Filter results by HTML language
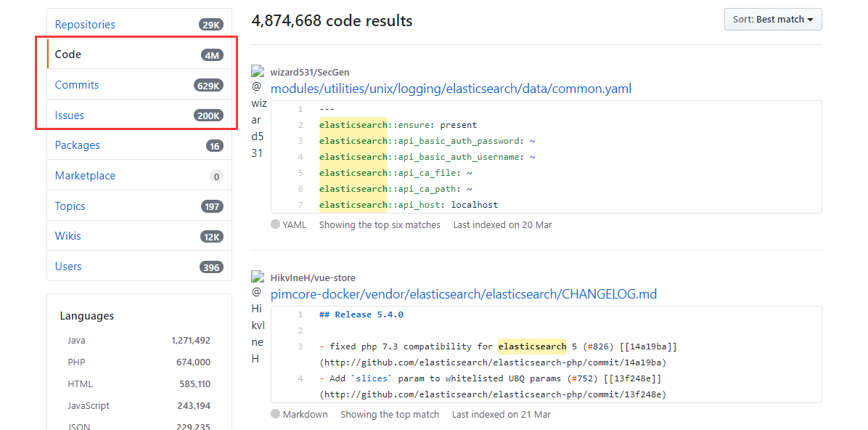This screenshot has width=868, height=430. click(80, 384)
